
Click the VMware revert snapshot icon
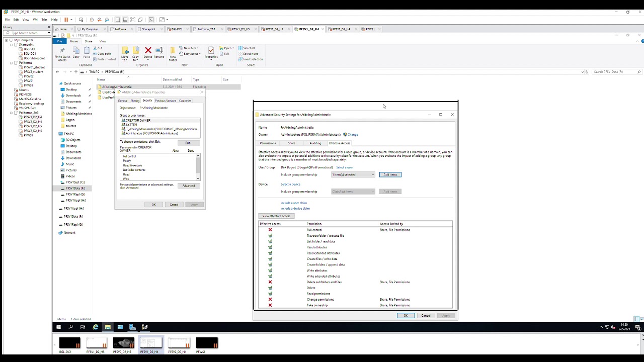[99, 20]
